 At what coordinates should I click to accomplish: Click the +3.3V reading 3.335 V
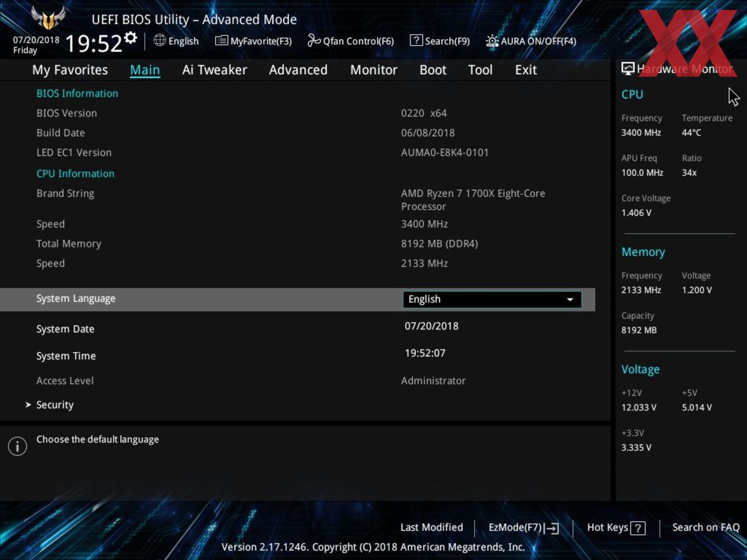click(x=636, y=447)
